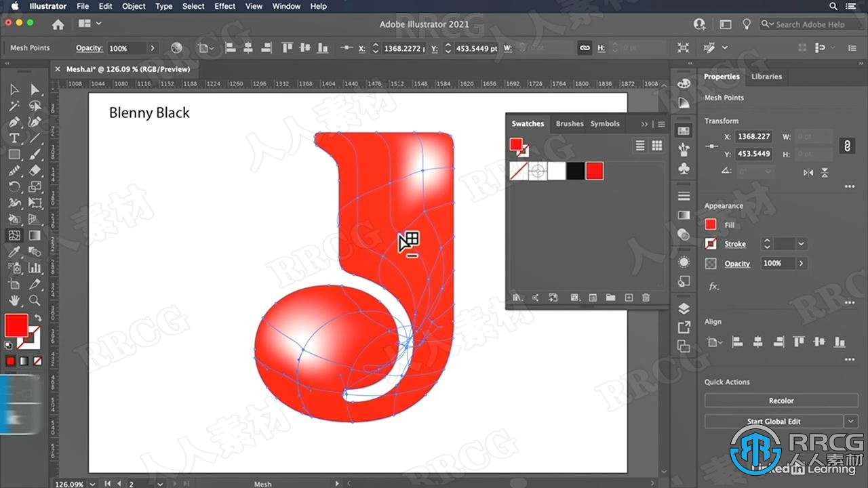Open artboard number dropdown
The height and width of the screenshot is (488, 868).
[x=159, y=484]
